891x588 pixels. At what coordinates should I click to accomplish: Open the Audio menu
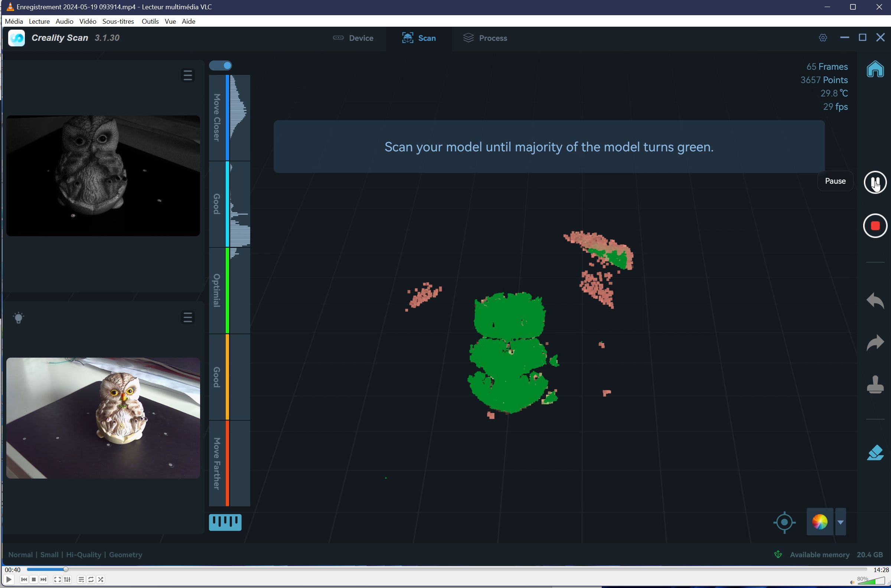(64, 22)
